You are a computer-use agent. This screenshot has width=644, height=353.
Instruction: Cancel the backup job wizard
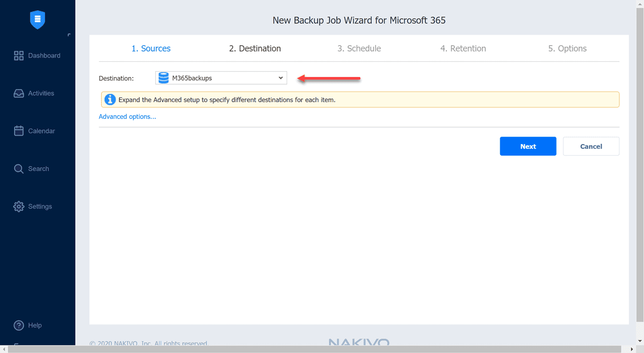(x=591, y=146)
